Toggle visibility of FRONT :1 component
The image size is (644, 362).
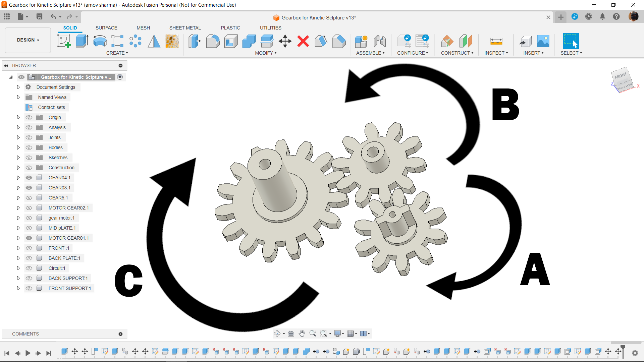(x=28, y=248)
